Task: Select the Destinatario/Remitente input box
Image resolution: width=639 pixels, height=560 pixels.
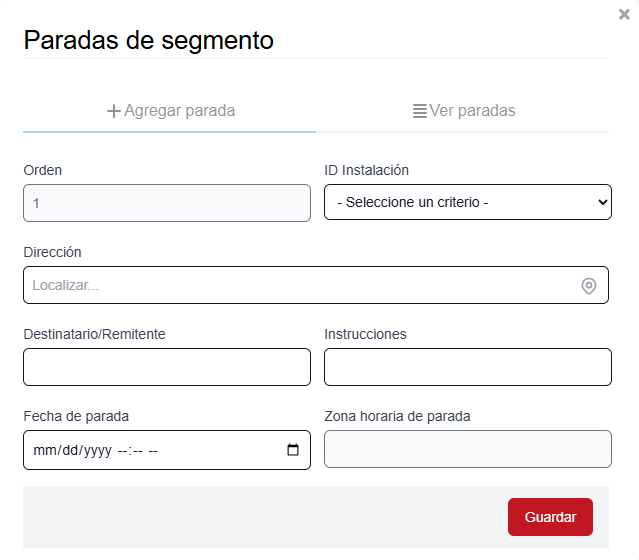Action: click(167, 367)
